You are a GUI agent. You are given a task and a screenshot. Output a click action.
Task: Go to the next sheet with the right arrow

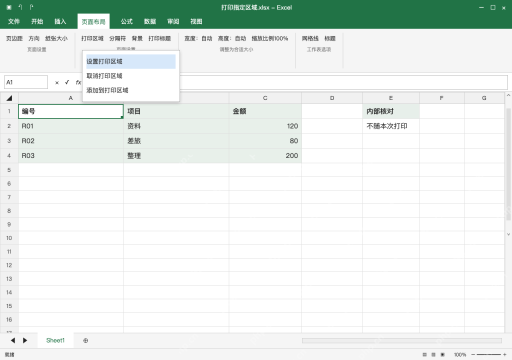point(25,340)
